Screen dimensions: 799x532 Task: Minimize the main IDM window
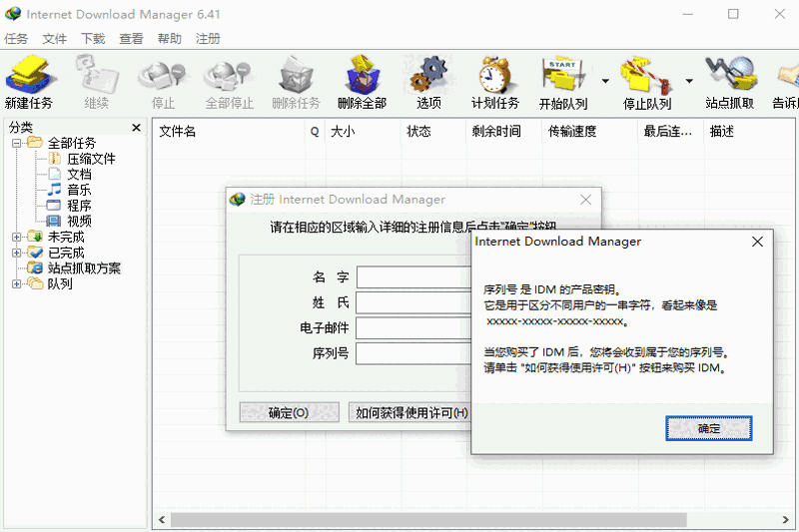(x=688, y=14)
